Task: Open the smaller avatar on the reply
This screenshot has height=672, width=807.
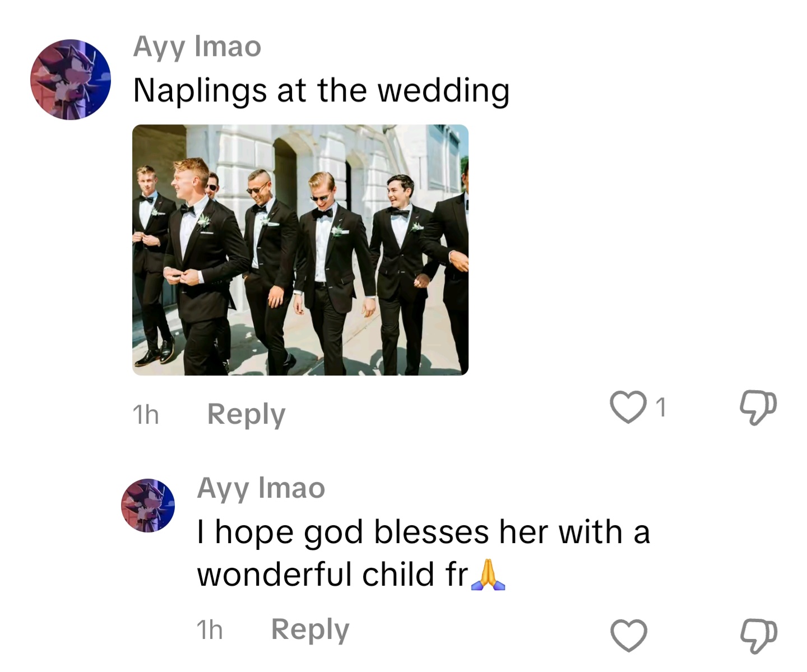Action: tap(148, 505)
